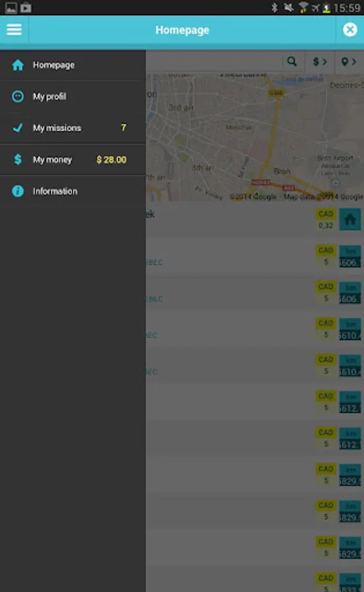Click the map view thumbnail
The height and width of the screenshot is (592, 364).
255,137
